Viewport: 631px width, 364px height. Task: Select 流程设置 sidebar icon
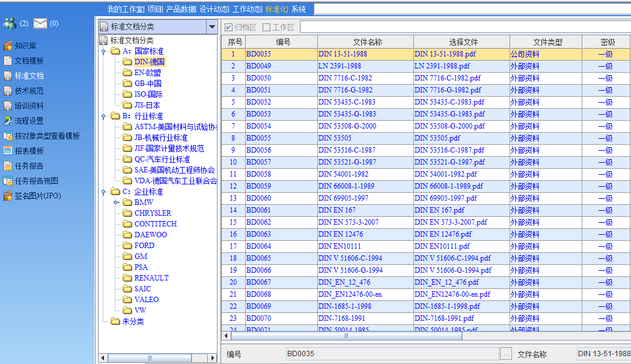pyautogui.click(x=8, y=121)
